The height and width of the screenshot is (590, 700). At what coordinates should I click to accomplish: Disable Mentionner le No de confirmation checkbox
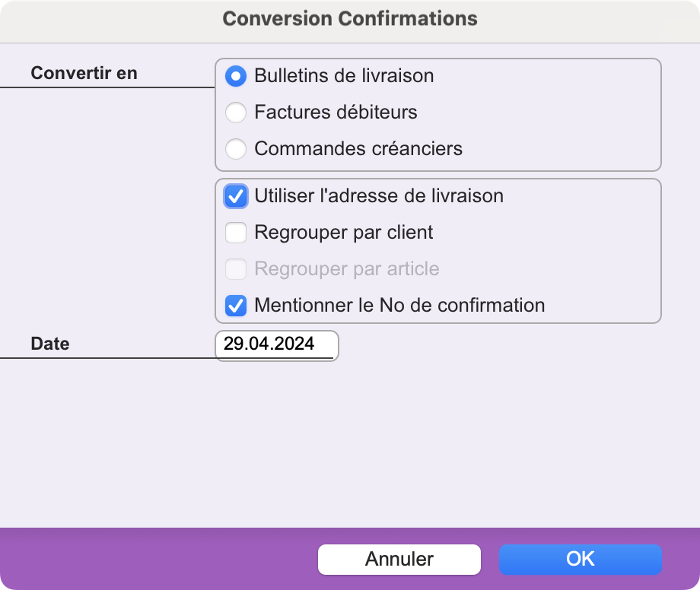(x=236, y=306)
